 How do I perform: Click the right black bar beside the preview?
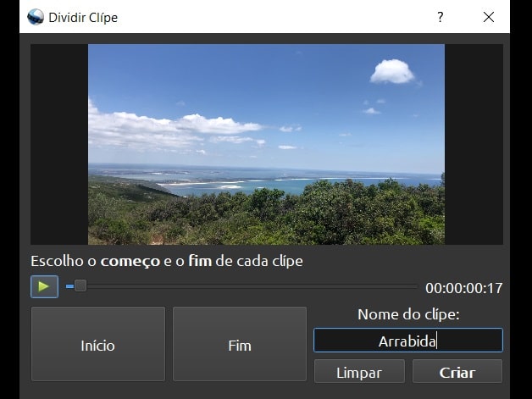(473, 144)
